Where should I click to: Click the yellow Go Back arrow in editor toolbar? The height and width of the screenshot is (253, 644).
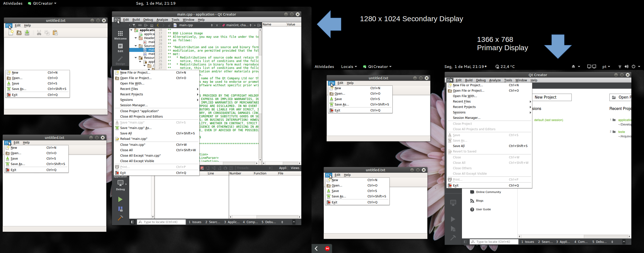point(158,25)
